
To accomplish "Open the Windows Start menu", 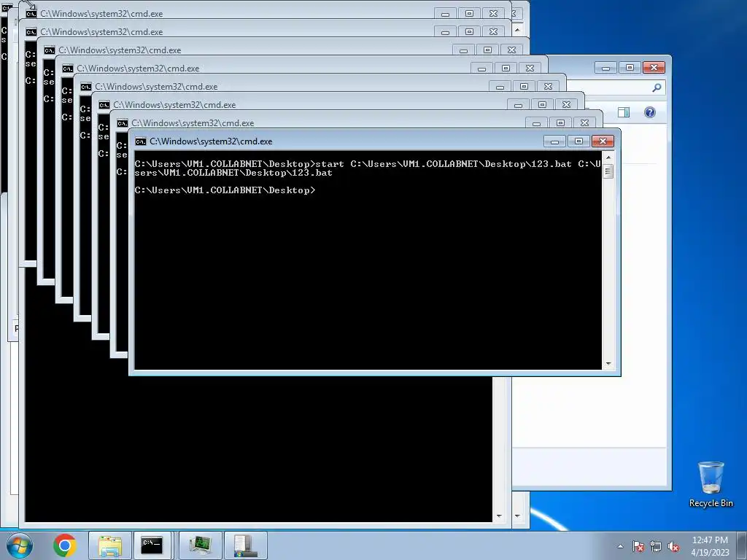I will click(x=20, y=545).
